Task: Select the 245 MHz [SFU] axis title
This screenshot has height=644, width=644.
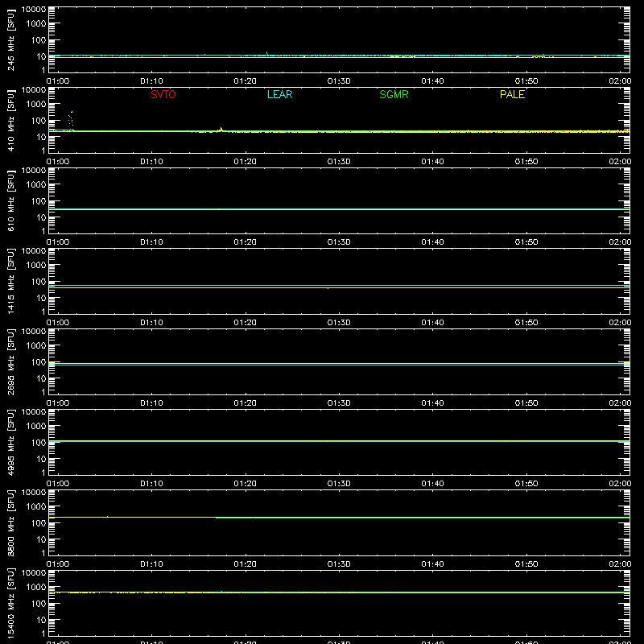Action: click(x=10, y=39)
